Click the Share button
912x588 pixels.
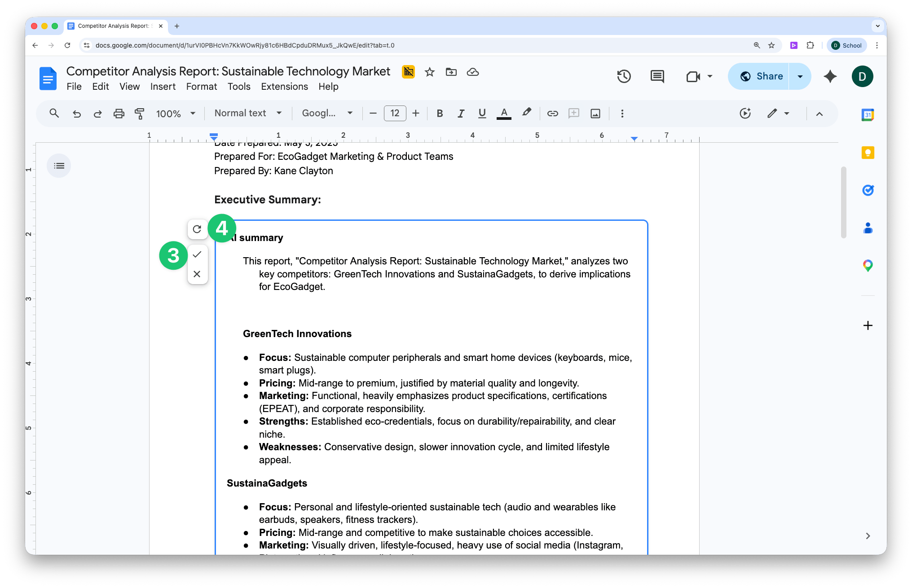pyautogui.click(x=761, y=76)
